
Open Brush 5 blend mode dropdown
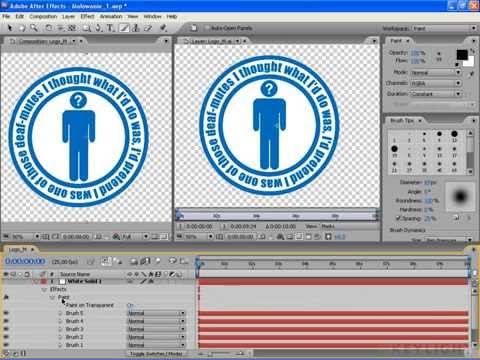156,313
